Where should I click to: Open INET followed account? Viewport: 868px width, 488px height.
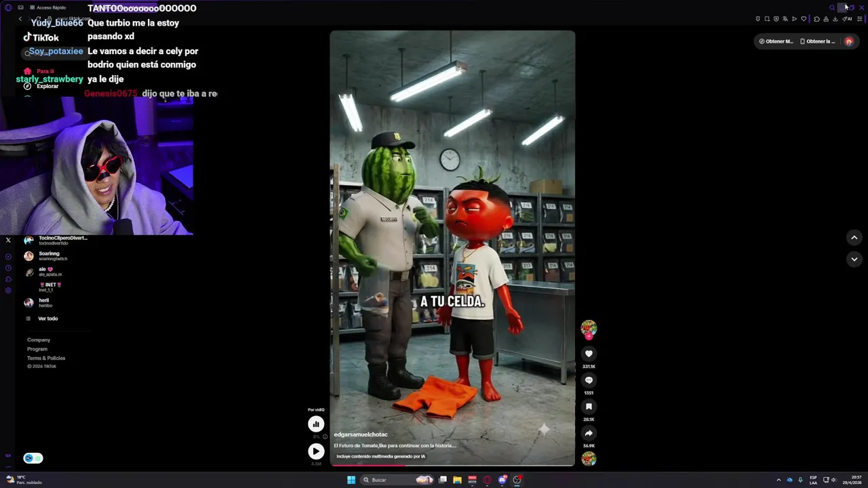click(50, 287)
